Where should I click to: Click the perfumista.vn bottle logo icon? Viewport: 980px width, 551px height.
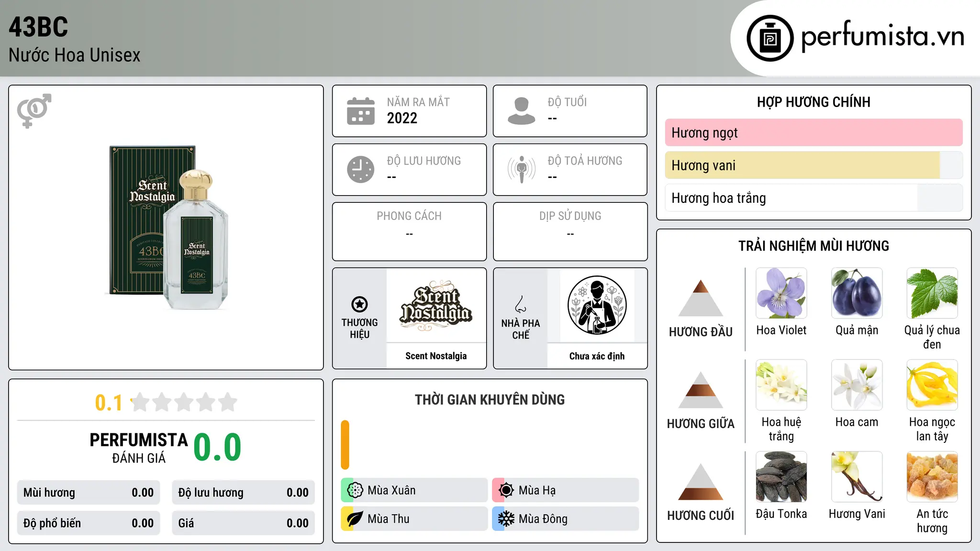[x=770, y=38]
